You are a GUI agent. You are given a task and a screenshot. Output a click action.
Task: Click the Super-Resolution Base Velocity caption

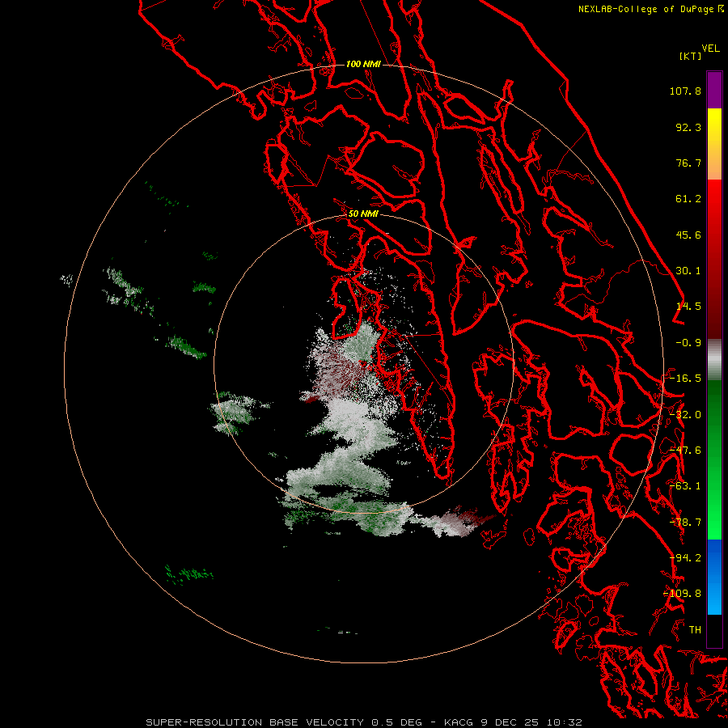tap(364, 722)
